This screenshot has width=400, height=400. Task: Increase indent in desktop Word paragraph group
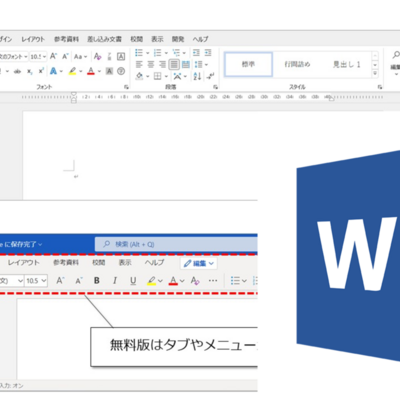click(208, 53)
